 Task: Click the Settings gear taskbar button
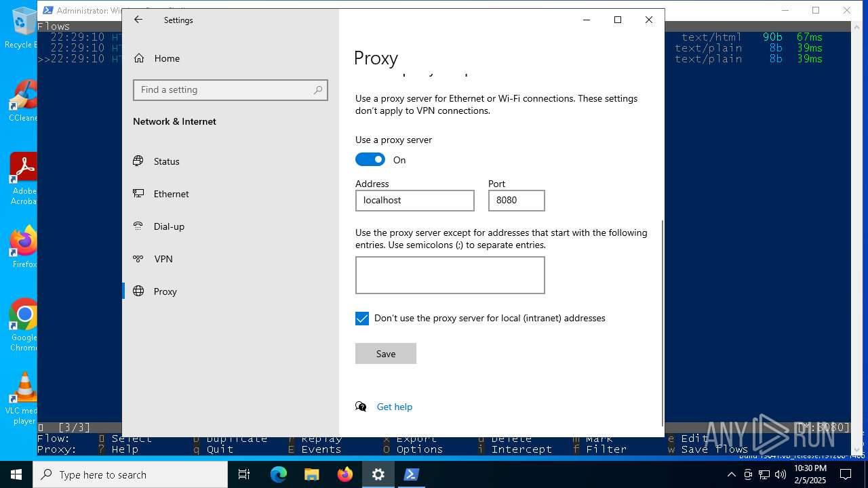click(x=378, y=474)
